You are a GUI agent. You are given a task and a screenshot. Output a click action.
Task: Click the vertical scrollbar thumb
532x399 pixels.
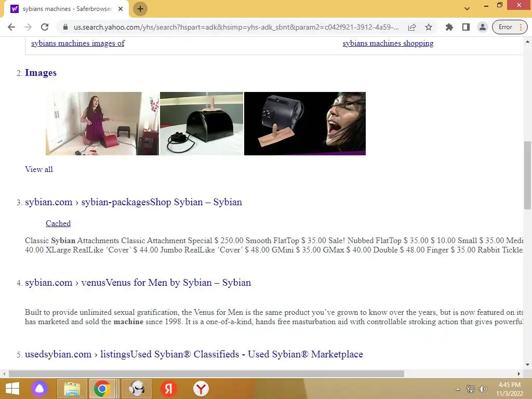(x=527, y=176)
